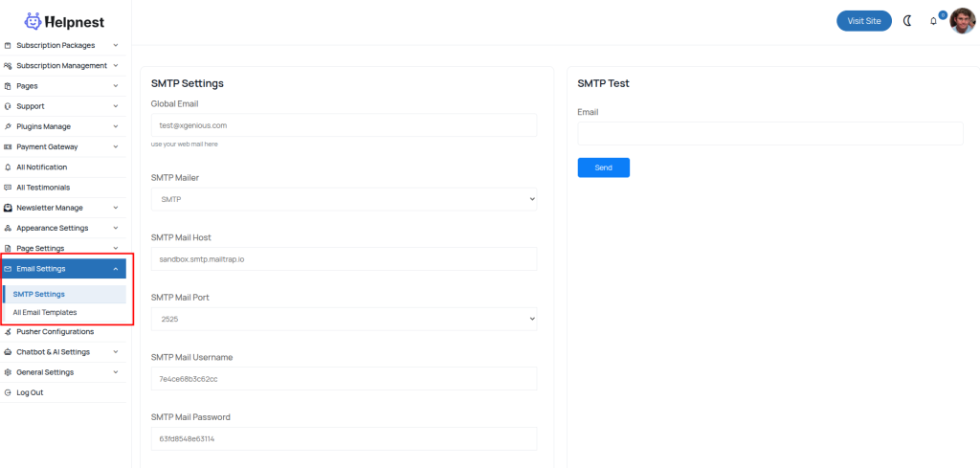Click the Helpnest logo

pyautogui.click(x=65, y=21)
